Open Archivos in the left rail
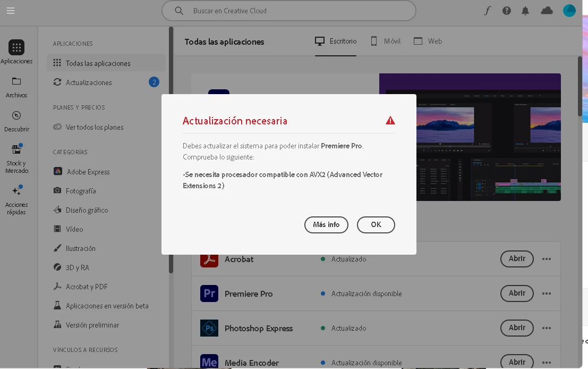 (x=16, y=87)
